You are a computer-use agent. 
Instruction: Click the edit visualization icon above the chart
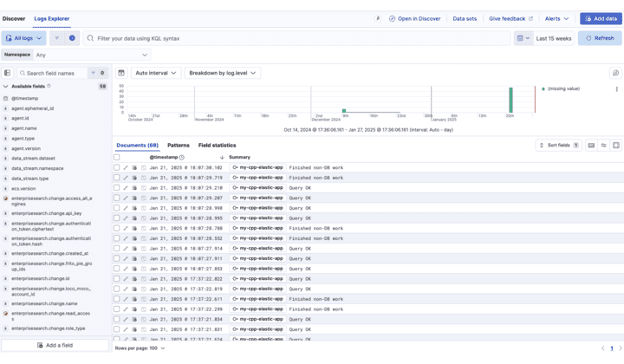click(x=615, y=74)
